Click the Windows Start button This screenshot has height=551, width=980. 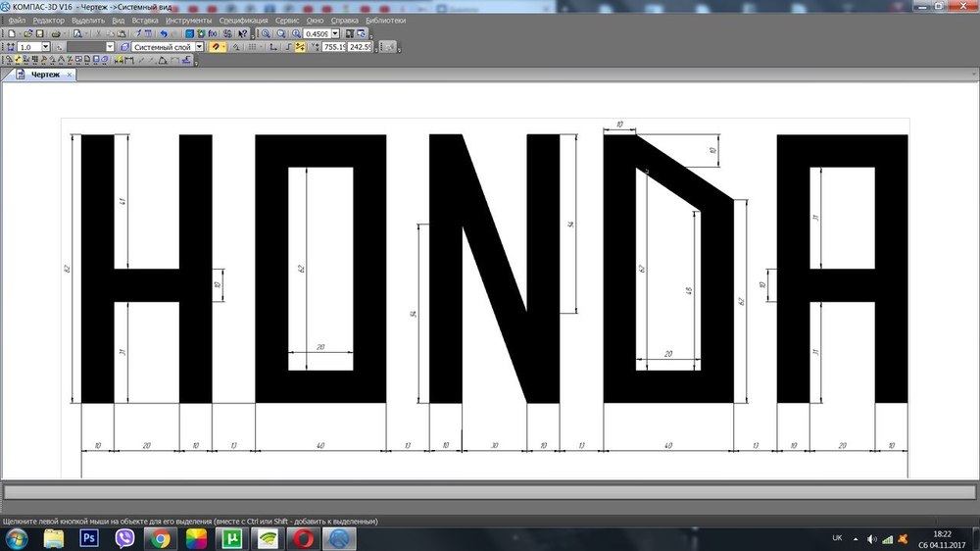pyautogui.click(x=17, y=538)
